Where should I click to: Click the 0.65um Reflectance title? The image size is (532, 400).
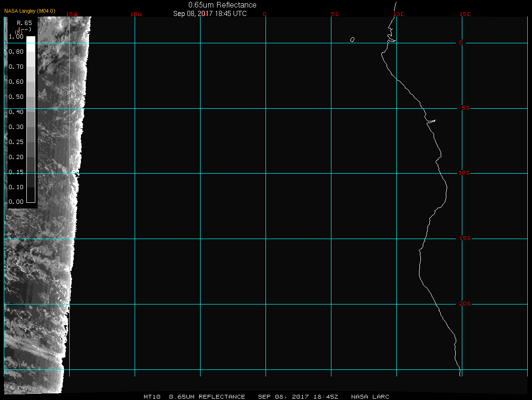click(222, 5)
